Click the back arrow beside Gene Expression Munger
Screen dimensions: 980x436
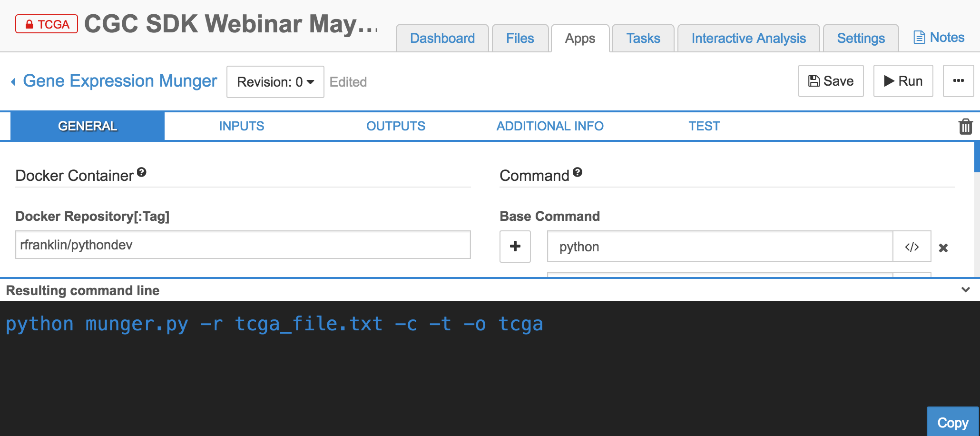(x=13, y=82)
